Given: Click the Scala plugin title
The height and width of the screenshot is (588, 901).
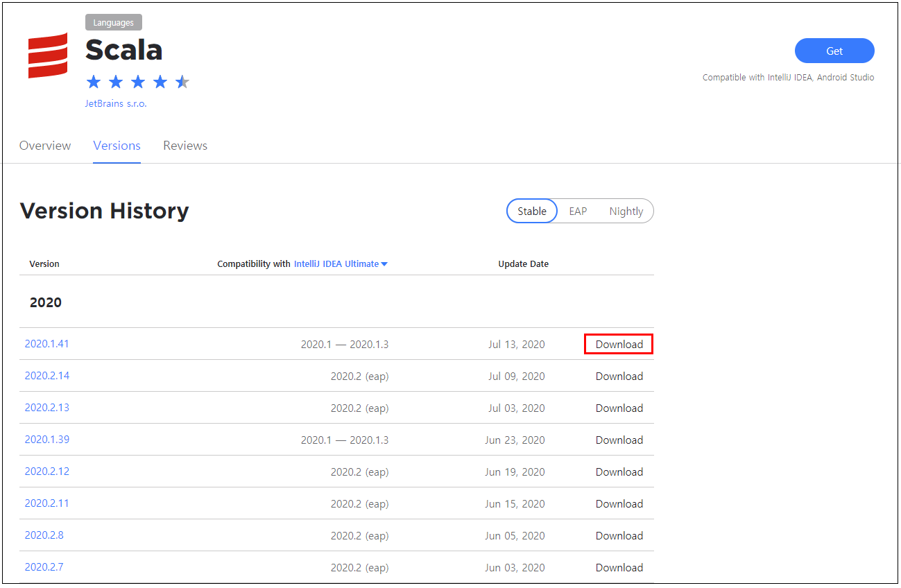Looking at the screenshot, I should (x=124, y=50).
